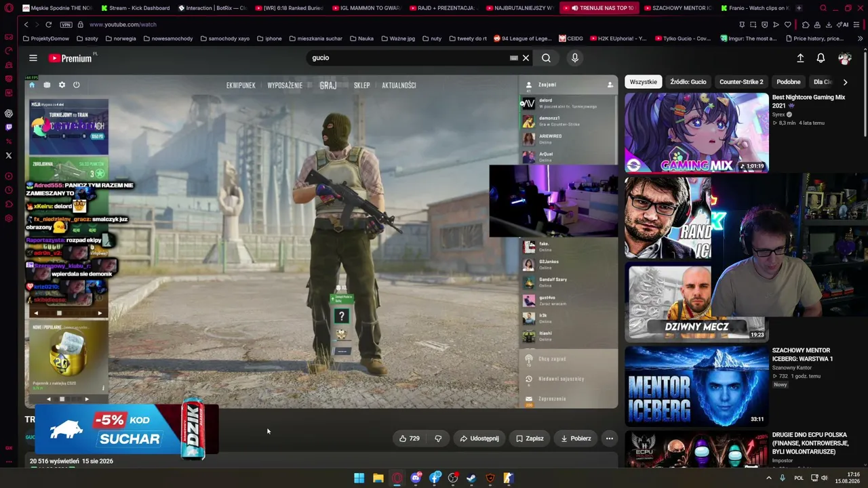Open the sidebar settings gear icon
The height and width of the screenshot is (488, 868).
tap(9, 218)
